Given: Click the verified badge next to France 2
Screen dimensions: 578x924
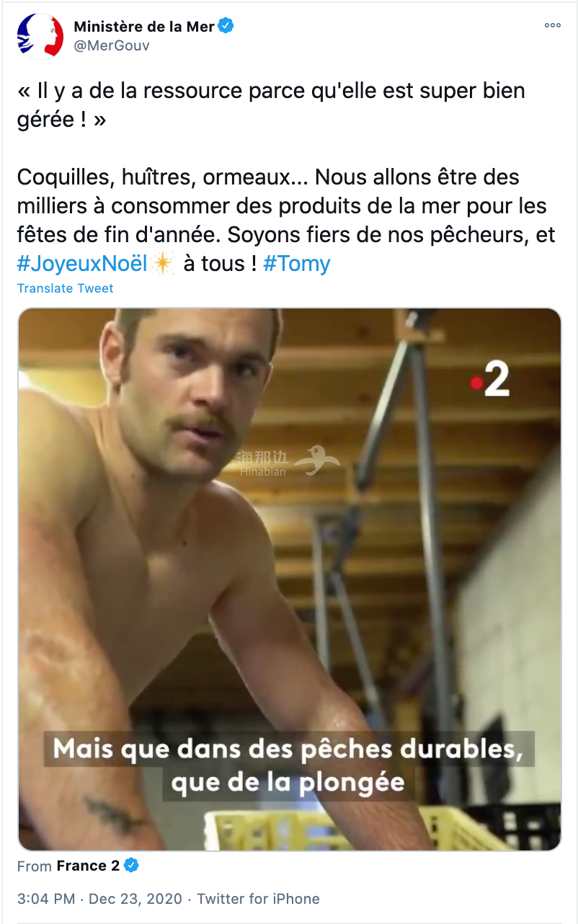Looking at the screenshot, I should pos(132,866).
